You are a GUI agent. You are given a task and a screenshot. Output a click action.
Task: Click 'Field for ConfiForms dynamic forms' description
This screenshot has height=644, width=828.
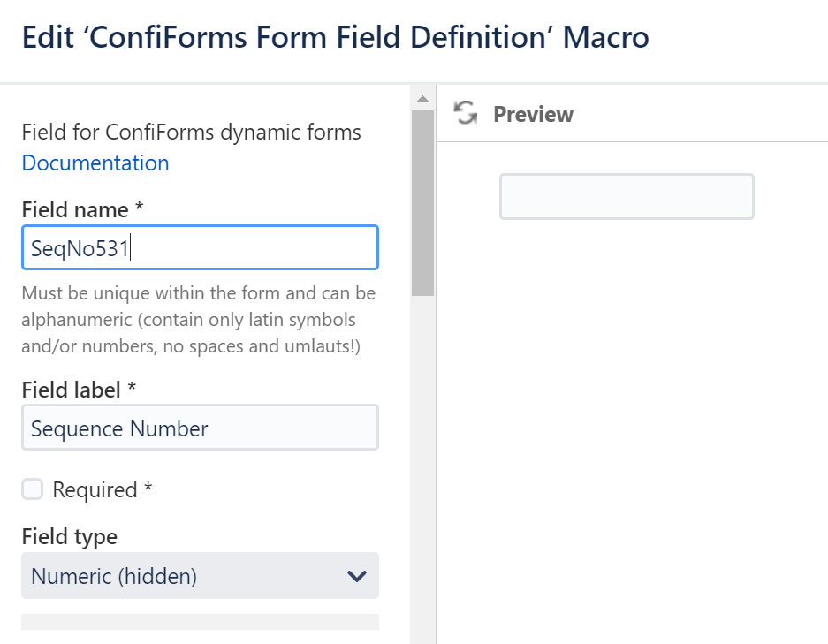click(191, 133)
